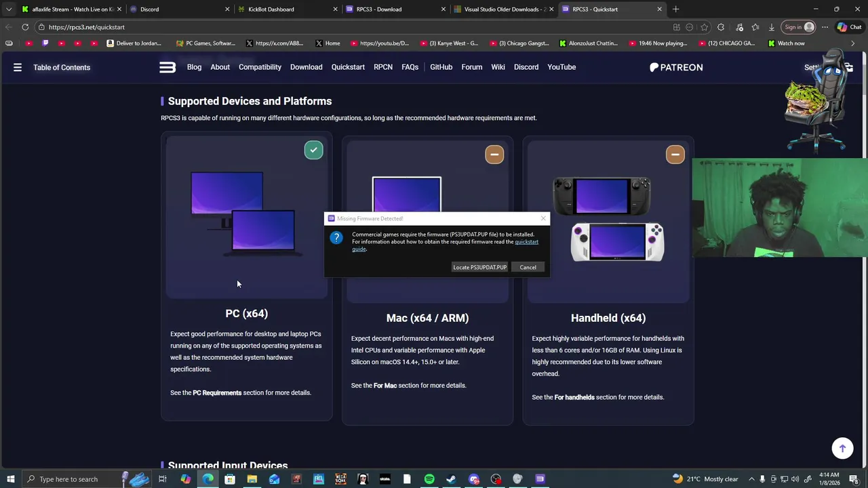Image resolution: width=868 pixels, height=488 pixels.
Task: Open RPCS3 app from the taskbar
Action: 540,479
